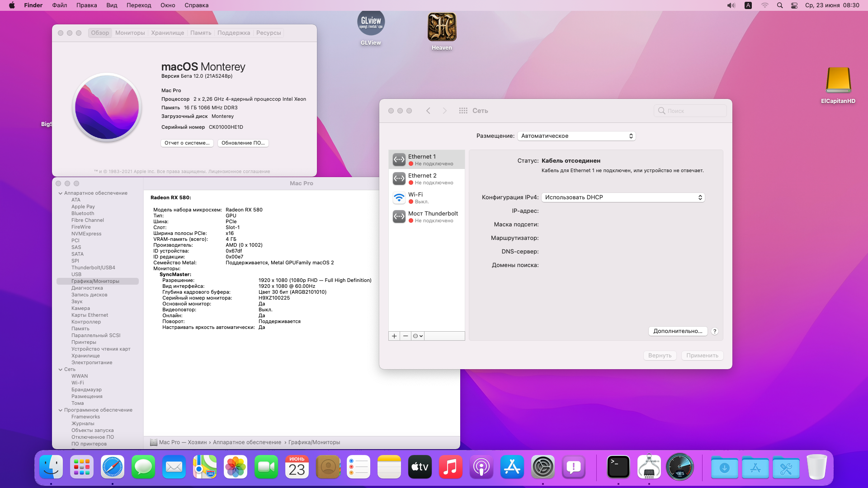Open the Размещение location dropdown
The width and height of the screenshot is (868, 488).
[x=576, y=136]
